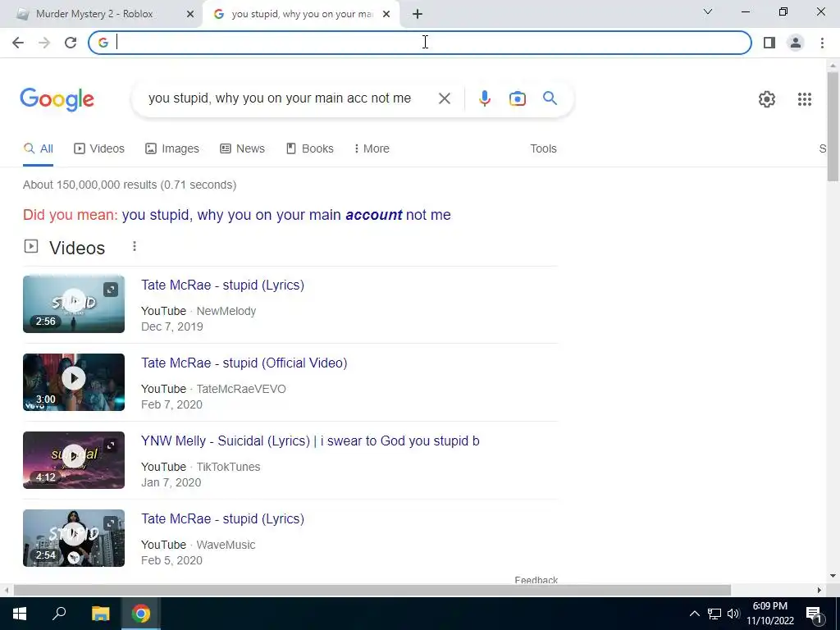This screenshot has width=840, height=630.
Task: Open Tate McRae stupid Official Video link
Action: point(244,363)
